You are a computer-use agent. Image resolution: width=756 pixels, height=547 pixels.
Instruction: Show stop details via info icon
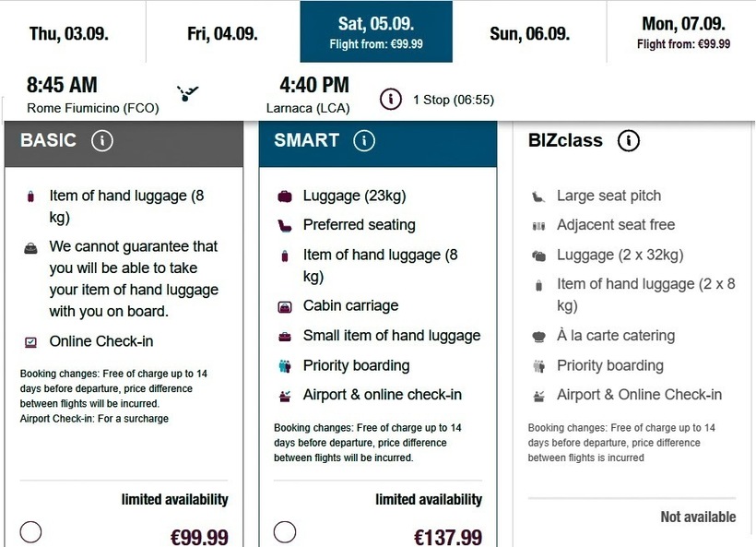click(391, 99)
